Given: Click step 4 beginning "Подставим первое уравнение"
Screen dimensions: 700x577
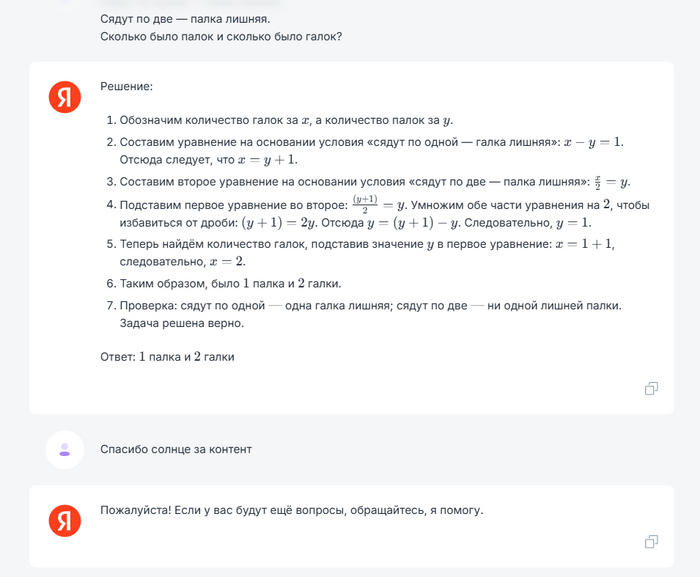Looking at the screenshot, I should click(240, 205).
